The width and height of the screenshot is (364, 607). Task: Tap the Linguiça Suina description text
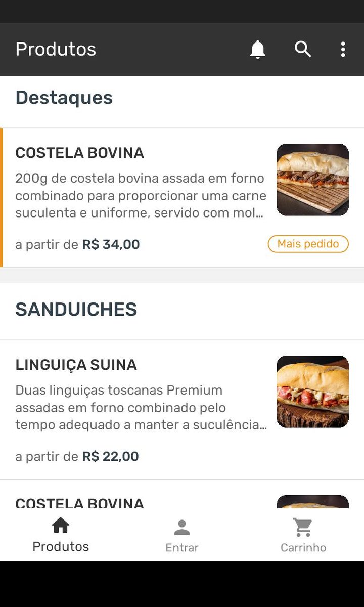(141, 407)
